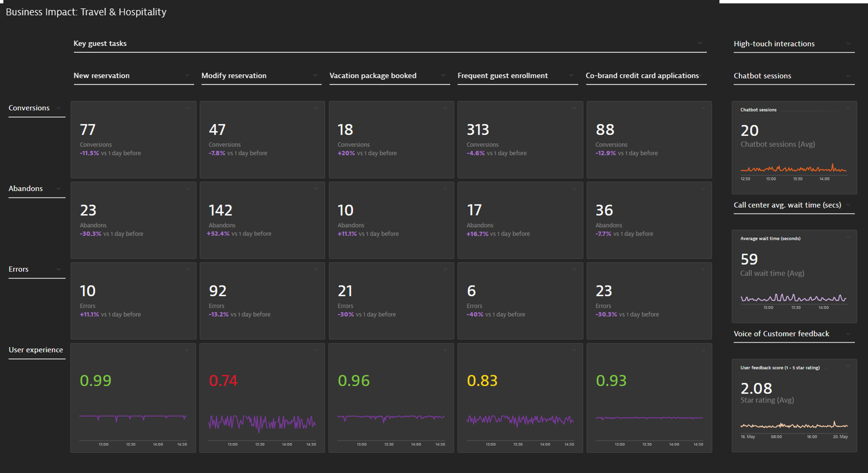Screen dimensions: 868x473
Task: Open the tile menu on 0.99 user experience tile
Action: [x=187, y=351]
